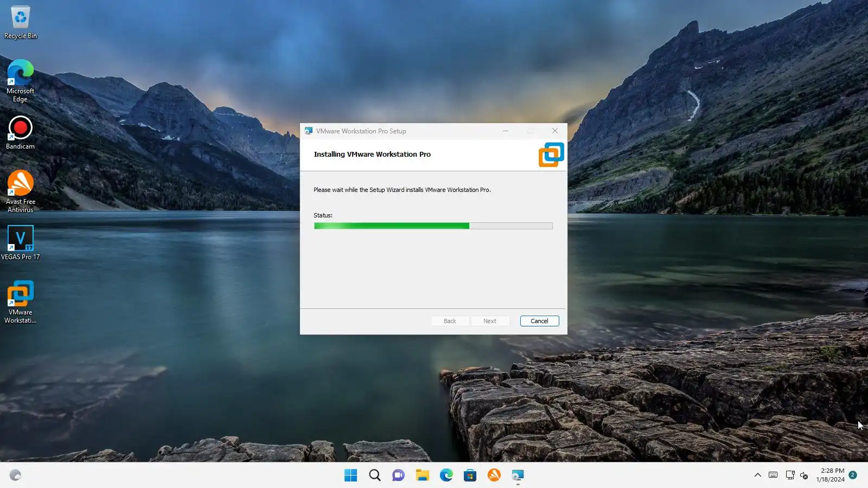Click the setup wizard title bar icon
Viewport: 868px width, 488px height.
click(x=309, y=131)
